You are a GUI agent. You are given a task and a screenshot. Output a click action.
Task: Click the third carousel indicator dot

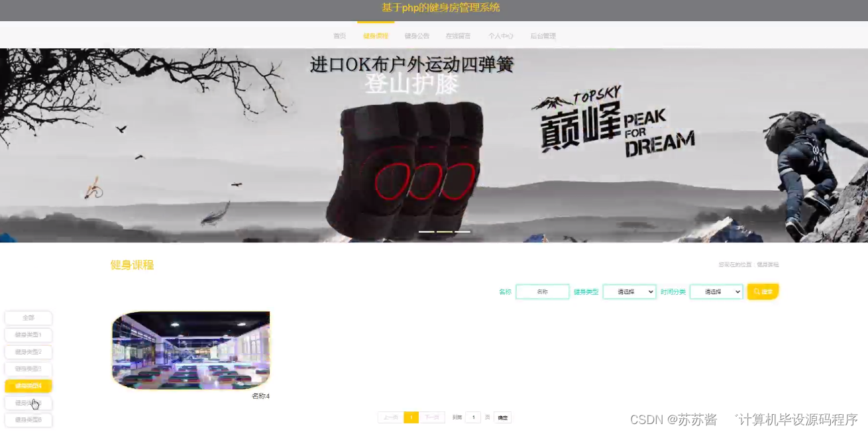coord(461,231)
